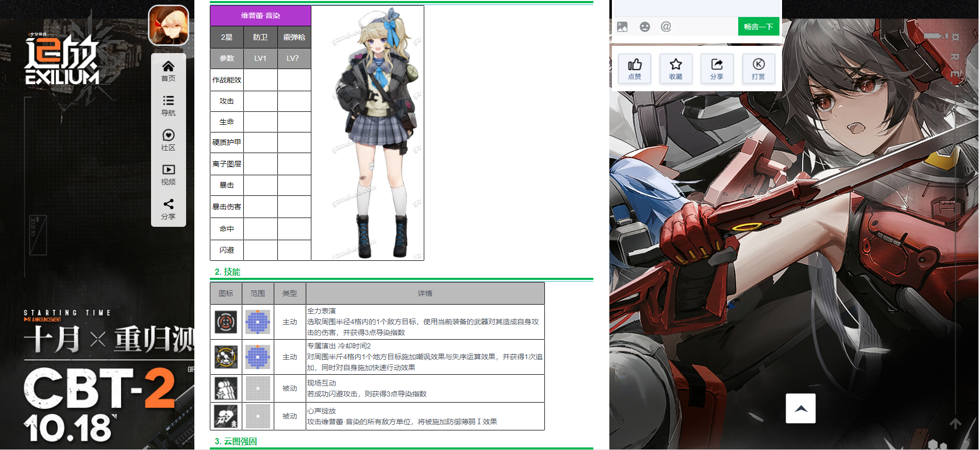Click the LV? column header
Screen dimensions: 980x450
[294, 58]
